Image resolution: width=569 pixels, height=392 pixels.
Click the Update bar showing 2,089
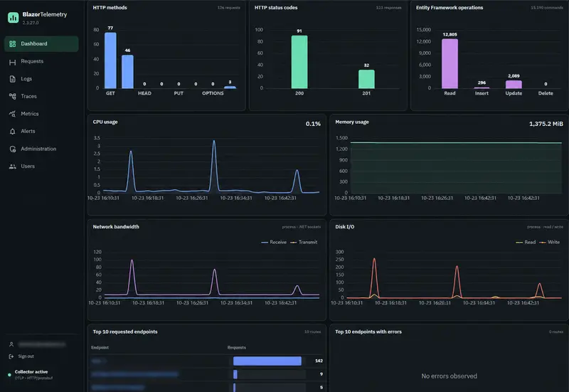(514, 84)
